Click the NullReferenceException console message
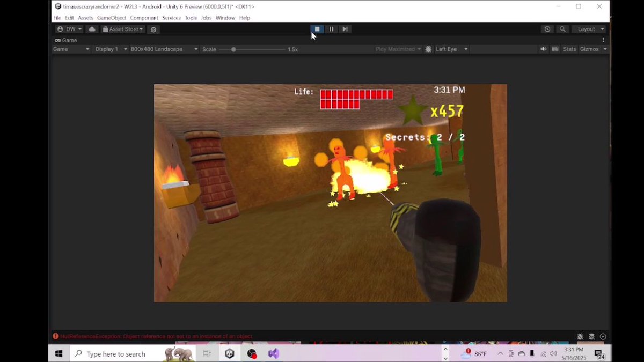 coord(154,336)
